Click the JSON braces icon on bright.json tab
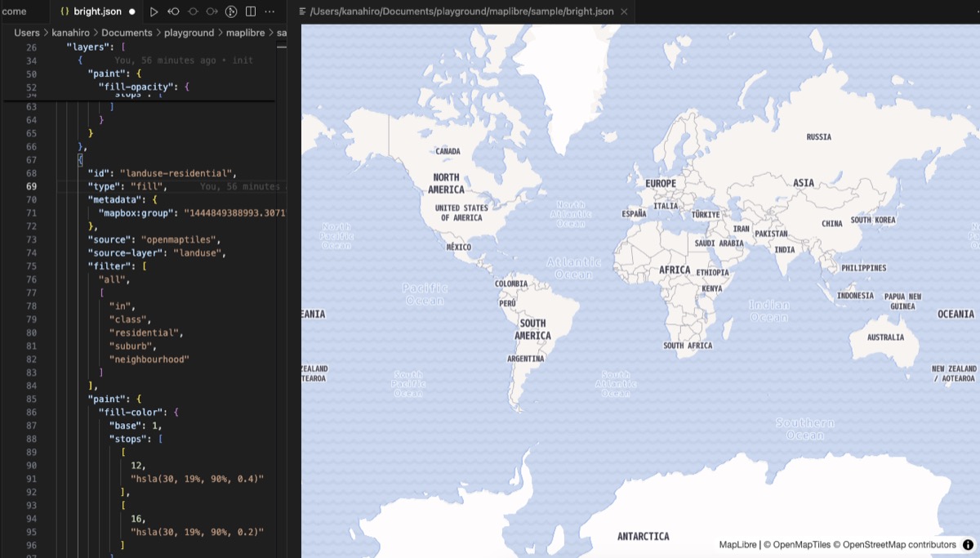 pyautogui.click(x=64, y=11)
